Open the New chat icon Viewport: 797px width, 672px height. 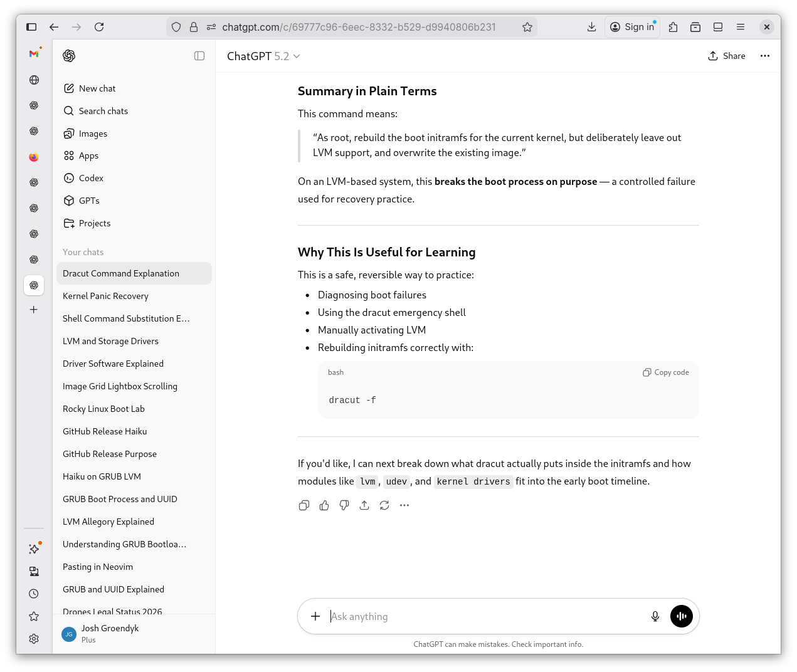tap(68, 88)
